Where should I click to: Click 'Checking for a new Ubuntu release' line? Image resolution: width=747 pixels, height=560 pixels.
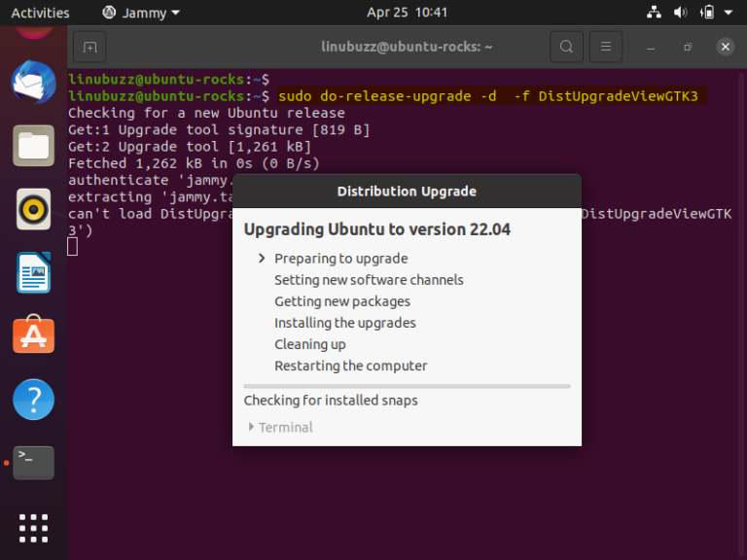[x=206, y=114]
